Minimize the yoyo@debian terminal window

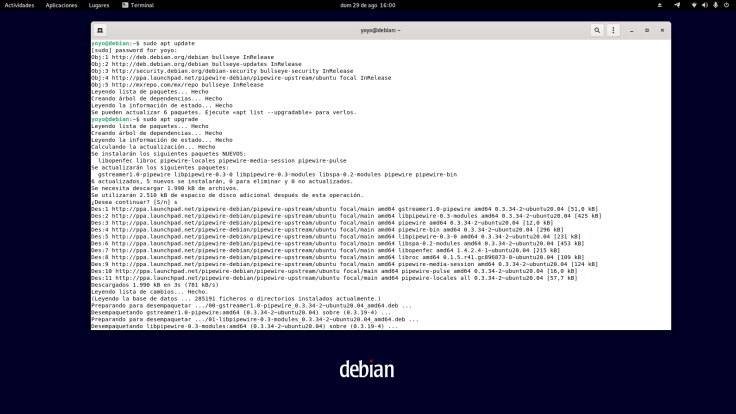coord(633,30)
